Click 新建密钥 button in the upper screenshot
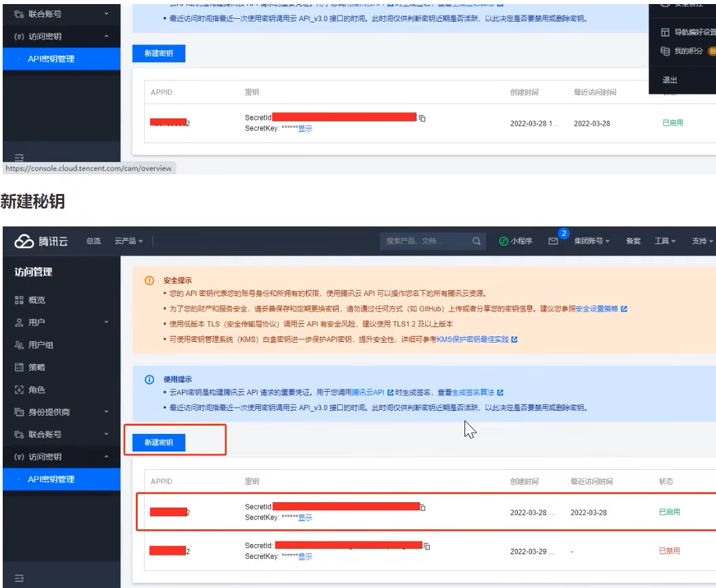716x588 pixels. [x=159, y=53]
